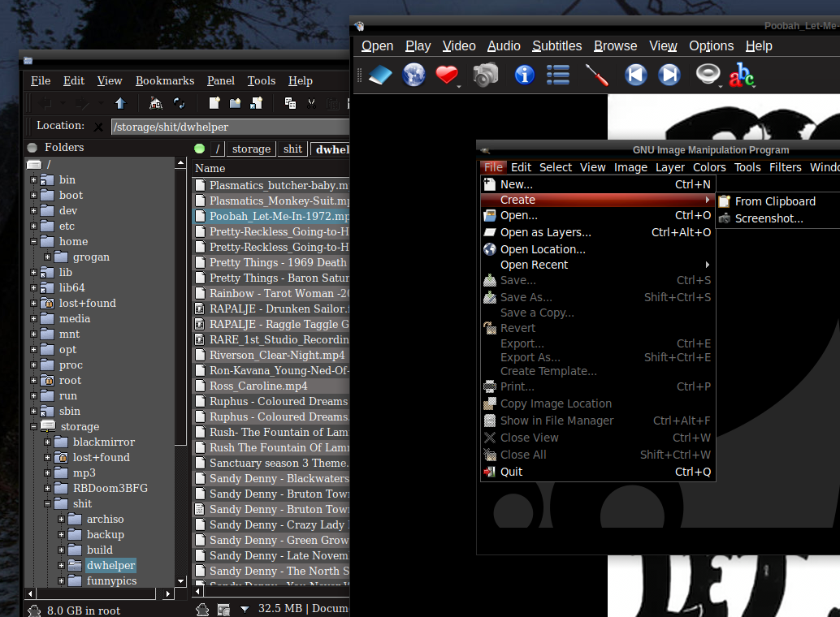Viewport: 840px width, 617px height.
Task: Click the Folders panel grey indicator circle
Action: (32, 147)
